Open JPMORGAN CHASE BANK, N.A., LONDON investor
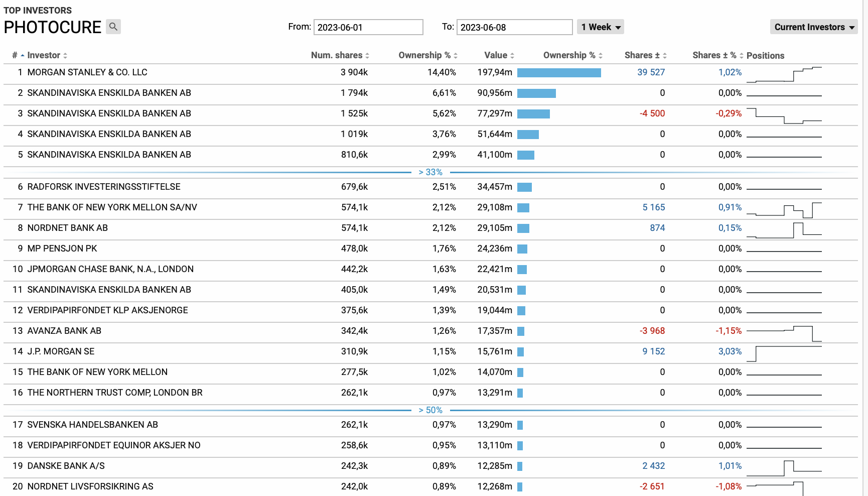Image resolution: width=868 pixels, height=496 pixels. (x=110, y=269)
